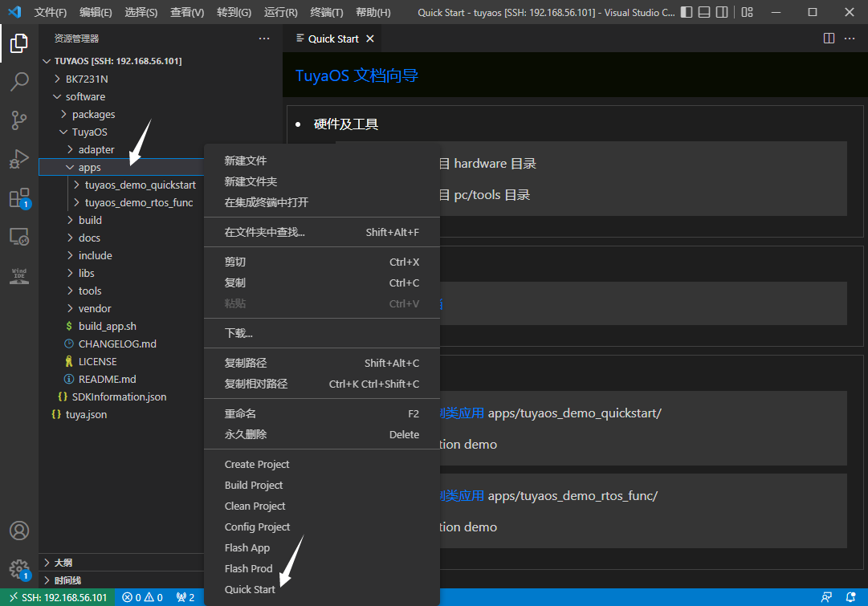
Task: Split the editor to the right
Action: tap(829, 39)
